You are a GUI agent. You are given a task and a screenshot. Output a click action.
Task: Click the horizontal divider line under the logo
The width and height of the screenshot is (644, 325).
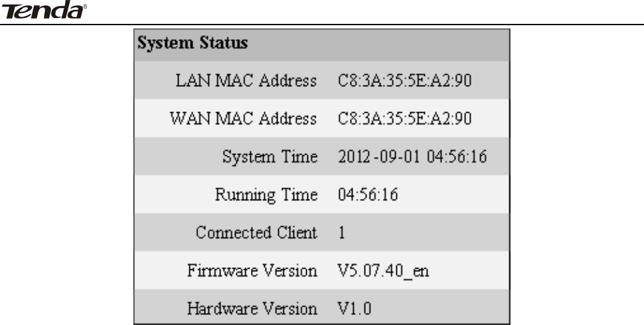(322, 25)
